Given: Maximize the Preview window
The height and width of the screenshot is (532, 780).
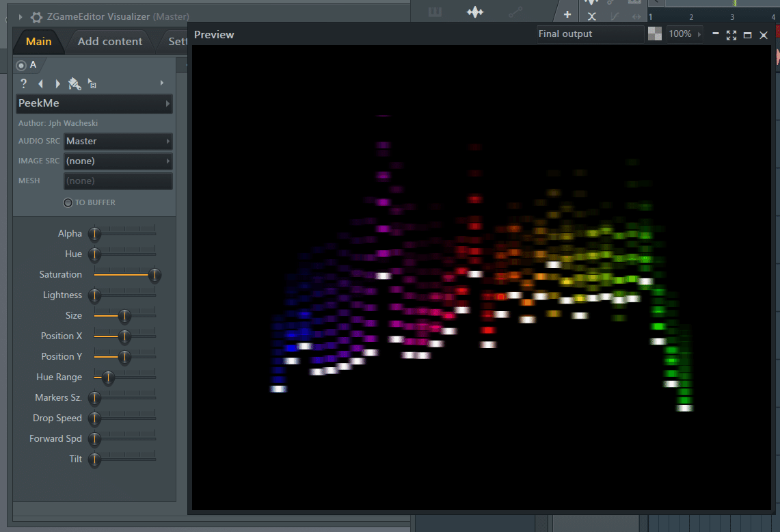Looking at the screenshot, I should point(747,35).
